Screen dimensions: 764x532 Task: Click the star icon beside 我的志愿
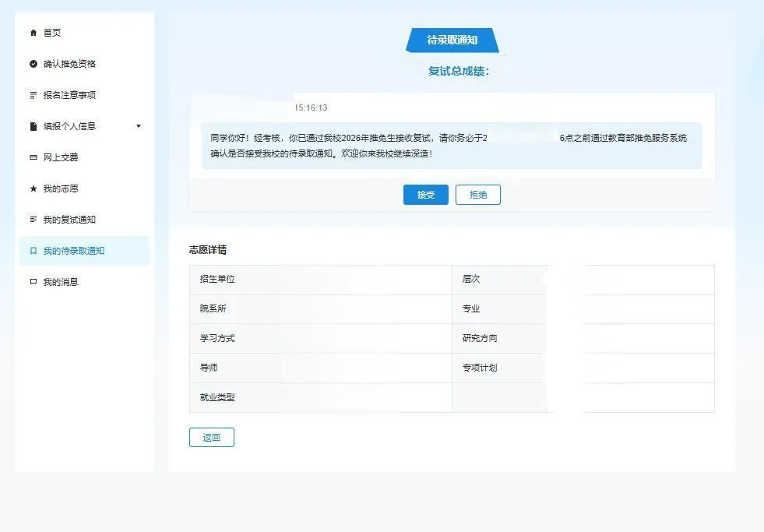(33, 188)
